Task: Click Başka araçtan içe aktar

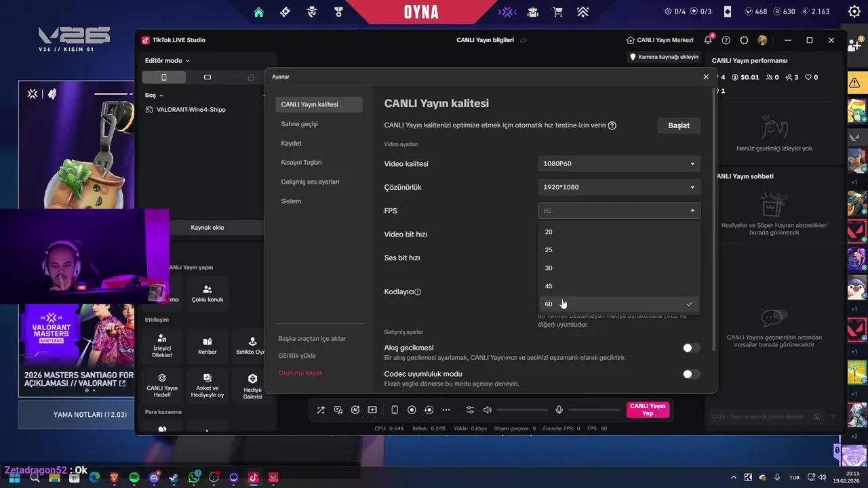Action: (x=312, y=338)
